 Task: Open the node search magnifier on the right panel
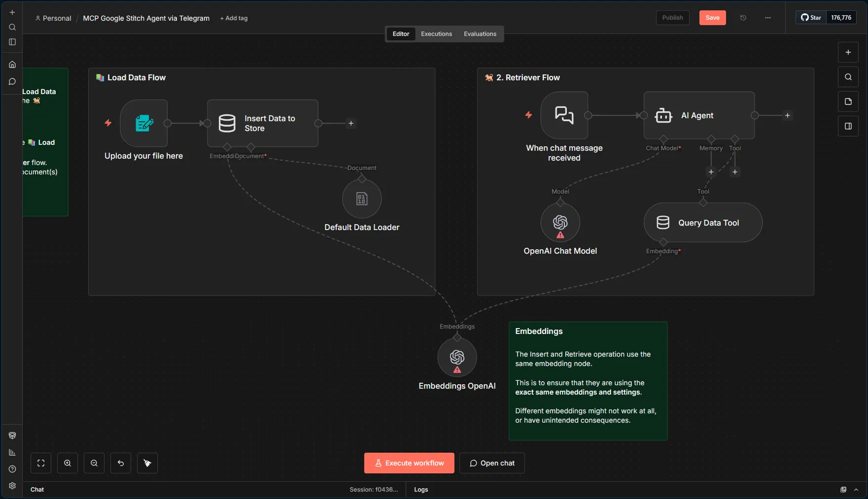[x=848, y=77]
